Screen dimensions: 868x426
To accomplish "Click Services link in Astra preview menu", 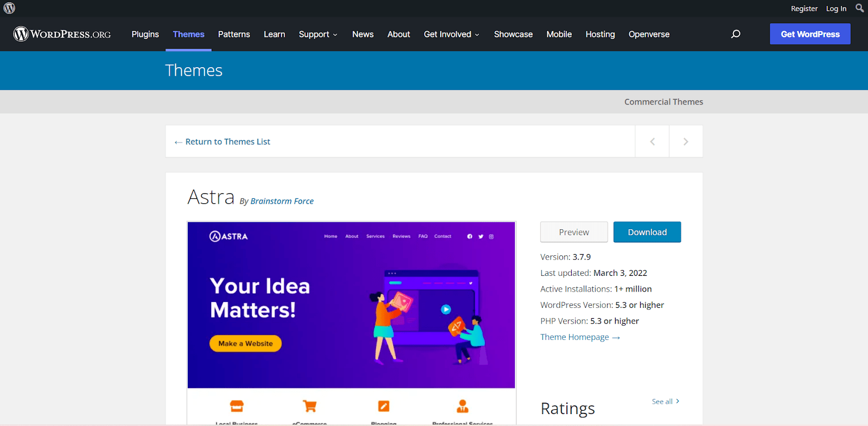I will [375, 236].
